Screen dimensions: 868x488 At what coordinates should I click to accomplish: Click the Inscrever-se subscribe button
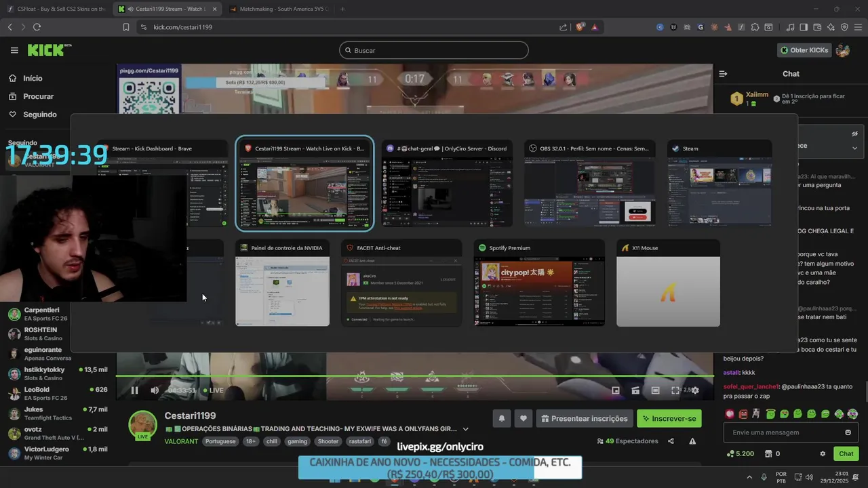669,418
